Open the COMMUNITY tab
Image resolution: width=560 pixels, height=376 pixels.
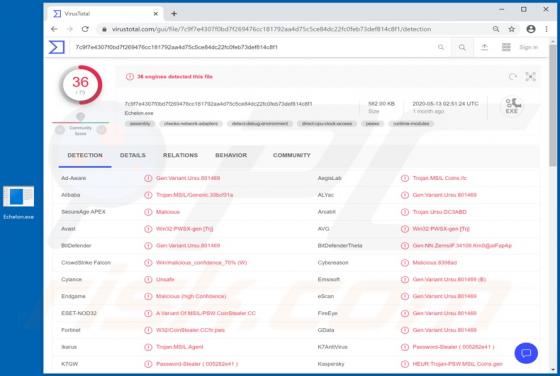[x=292, y=155]
